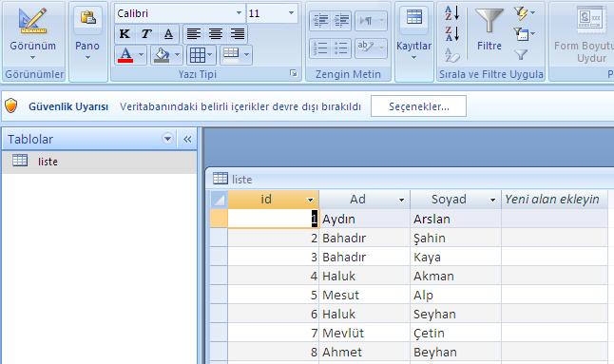Expand the Pano group arrow
614x364 pixels.
(x=87, y=58)
